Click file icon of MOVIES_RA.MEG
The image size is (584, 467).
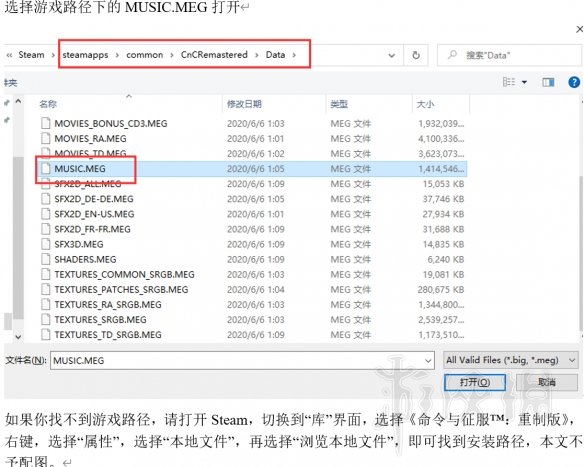(45, 138)
